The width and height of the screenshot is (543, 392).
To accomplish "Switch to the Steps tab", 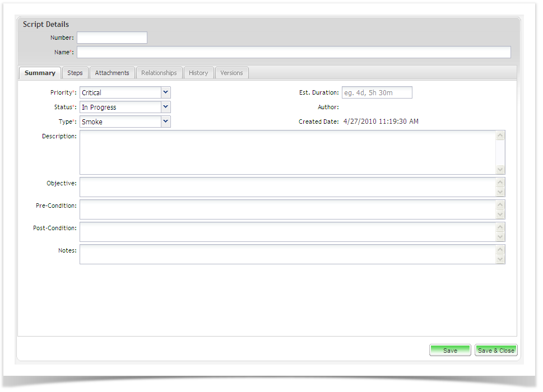I will point(75,73).
